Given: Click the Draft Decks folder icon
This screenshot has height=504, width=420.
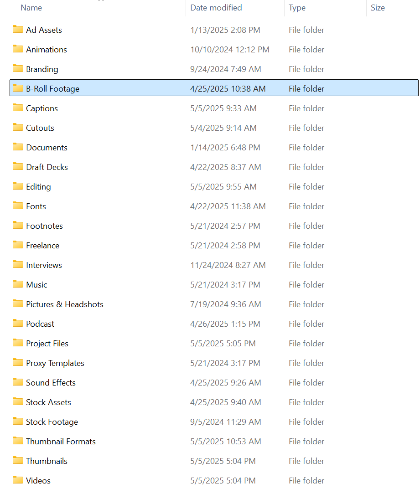Looking at the screenshot, I should pyautogui.click(x=18, y=167).
